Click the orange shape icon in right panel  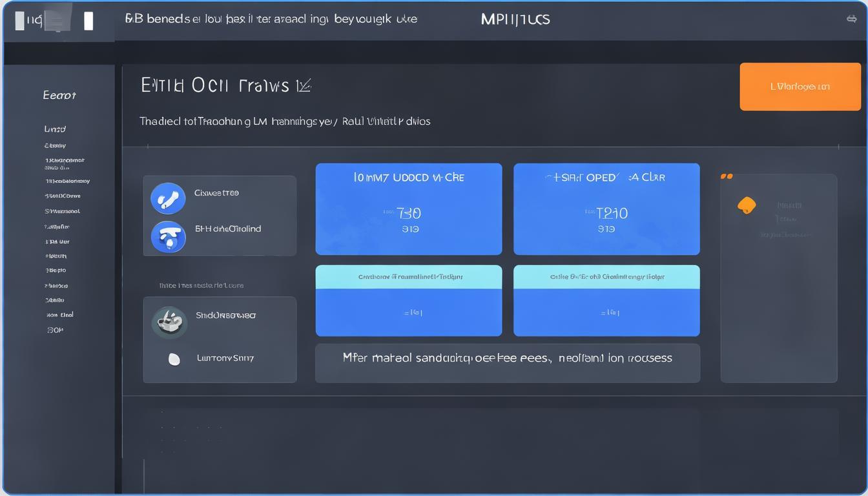point(747,205)
